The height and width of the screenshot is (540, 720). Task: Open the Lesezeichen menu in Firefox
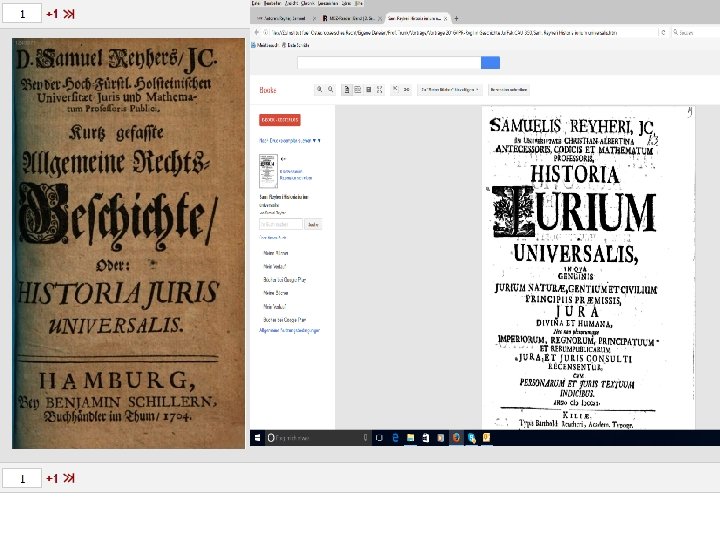(x=328, y=3)
